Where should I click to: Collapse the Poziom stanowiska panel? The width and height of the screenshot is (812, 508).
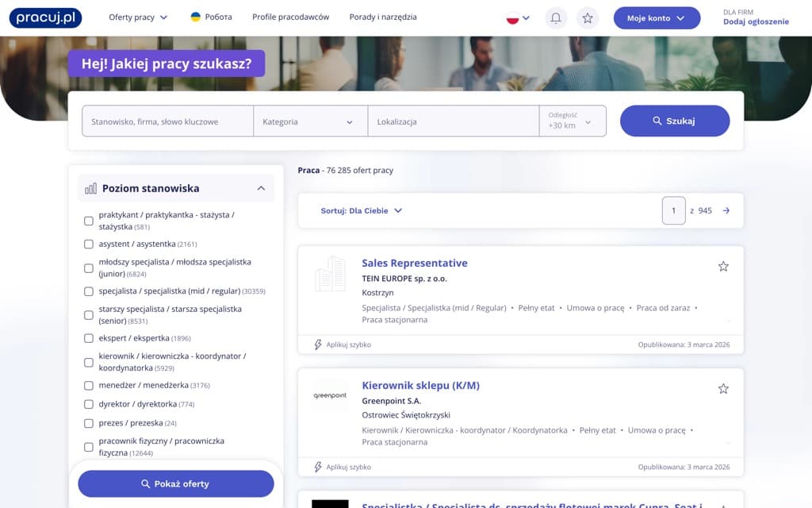pos(261,188)
